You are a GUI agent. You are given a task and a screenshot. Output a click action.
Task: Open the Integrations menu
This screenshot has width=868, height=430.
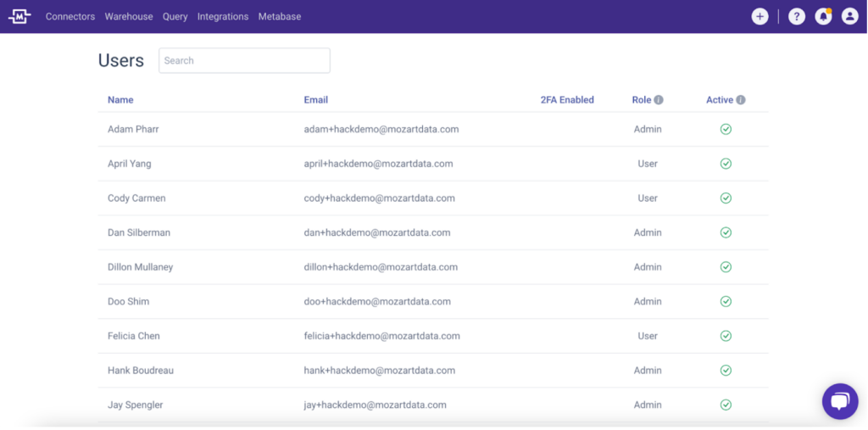(223, 17)
